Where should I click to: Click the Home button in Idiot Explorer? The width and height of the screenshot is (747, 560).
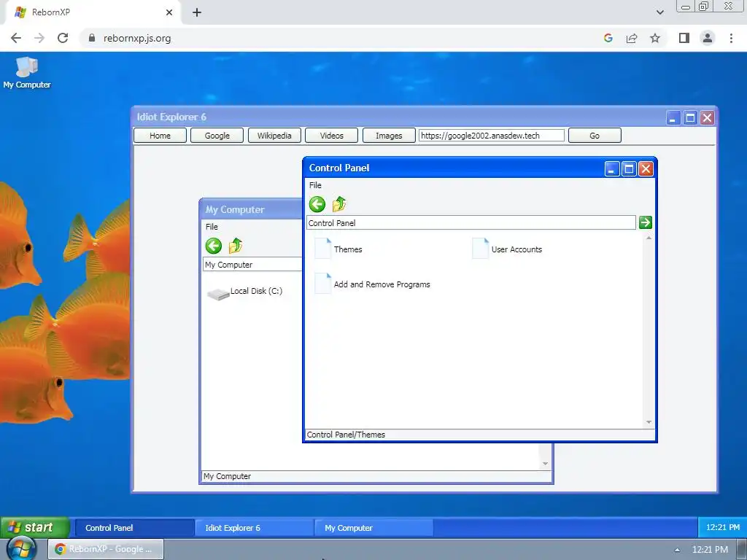pos(160,136)
